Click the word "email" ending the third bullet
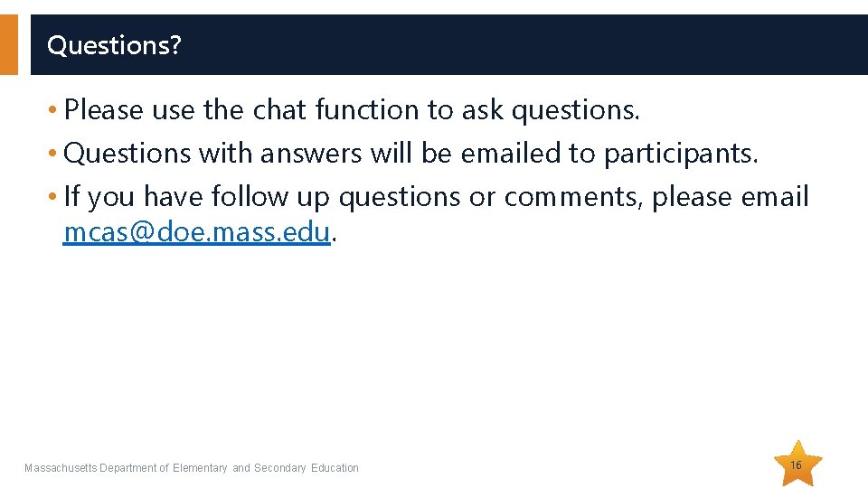 775,196
